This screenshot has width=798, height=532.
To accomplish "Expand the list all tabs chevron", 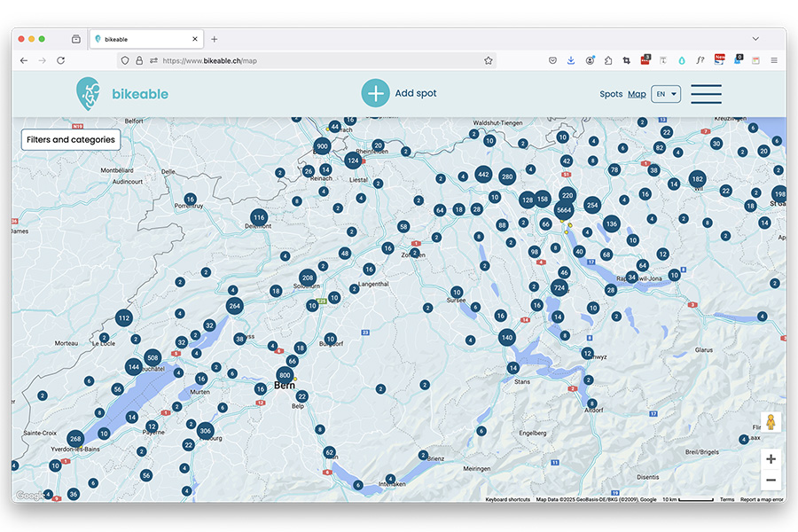I will [x=755, y=39].
